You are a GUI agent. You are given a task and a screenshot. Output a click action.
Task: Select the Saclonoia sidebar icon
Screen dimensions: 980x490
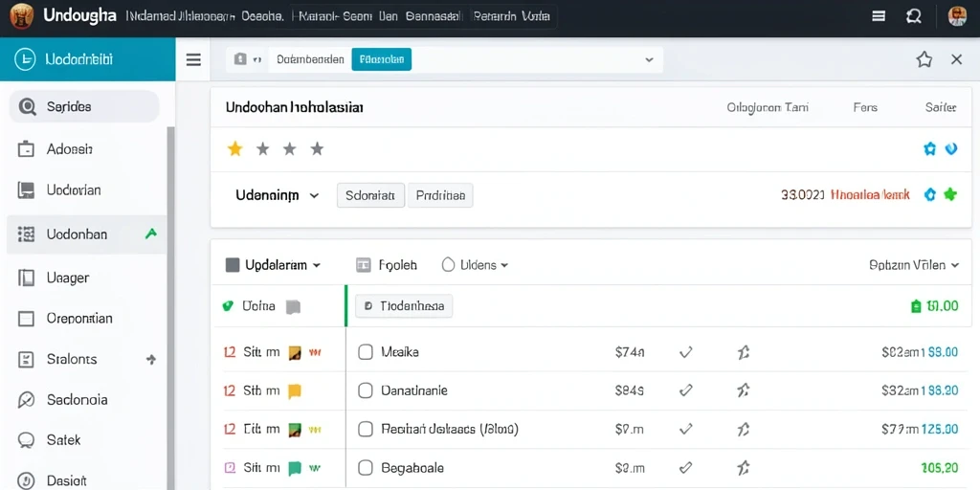(26, 400)
